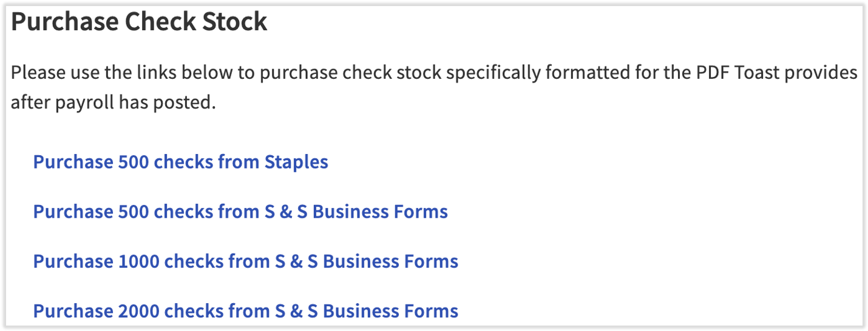Click "500" in the Staples purchase link

[x=134, y=162]
